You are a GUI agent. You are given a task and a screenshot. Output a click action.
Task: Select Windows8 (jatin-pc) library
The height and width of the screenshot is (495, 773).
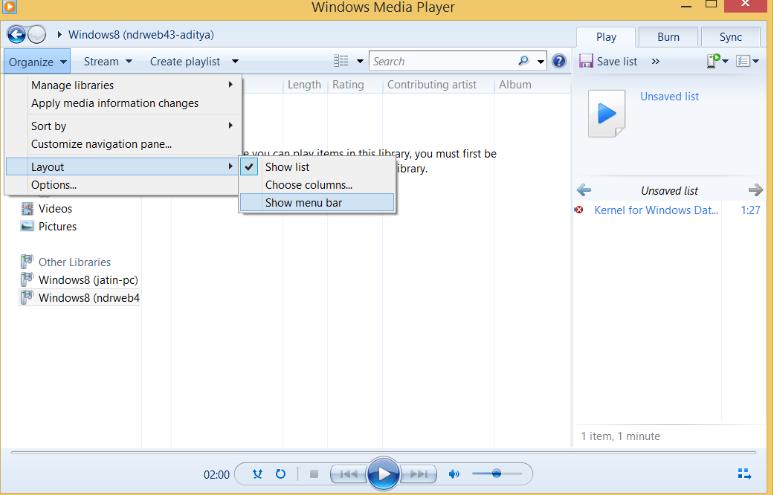tap(88, 280)
